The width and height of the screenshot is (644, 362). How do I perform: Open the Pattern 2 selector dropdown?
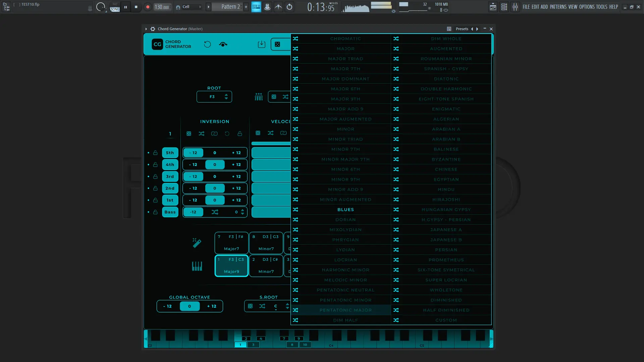point(231,7)
